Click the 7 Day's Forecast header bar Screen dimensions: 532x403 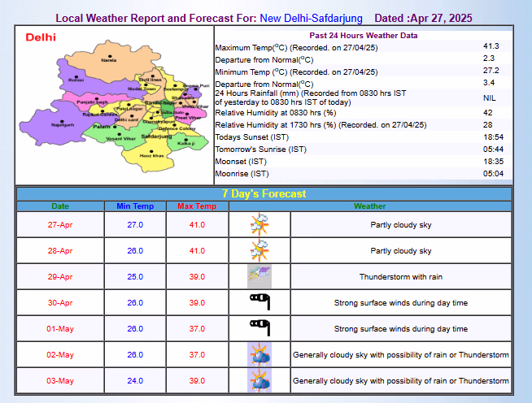point(264,193)
